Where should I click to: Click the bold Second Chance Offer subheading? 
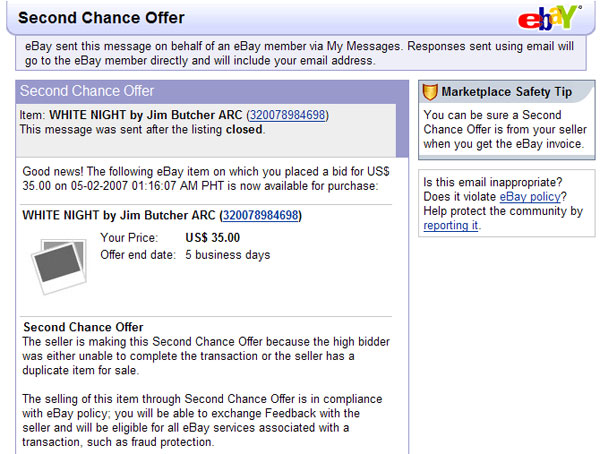83,327
